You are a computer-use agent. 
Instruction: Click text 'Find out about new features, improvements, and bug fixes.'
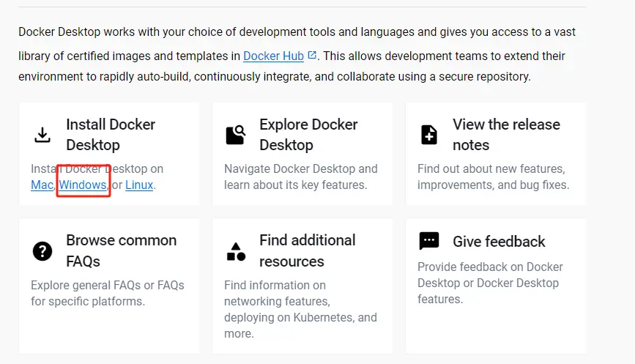pos(493,177)
